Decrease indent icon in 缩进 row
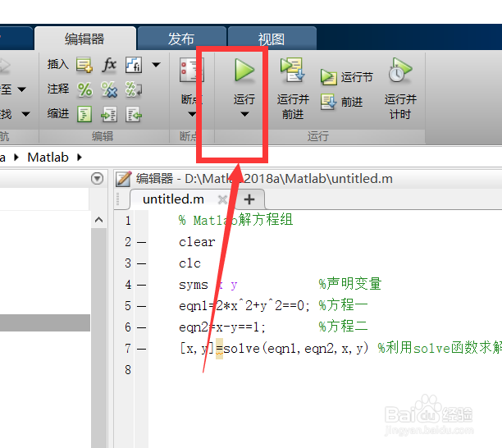Screen dimensions: 502x448 coord(134,115)
